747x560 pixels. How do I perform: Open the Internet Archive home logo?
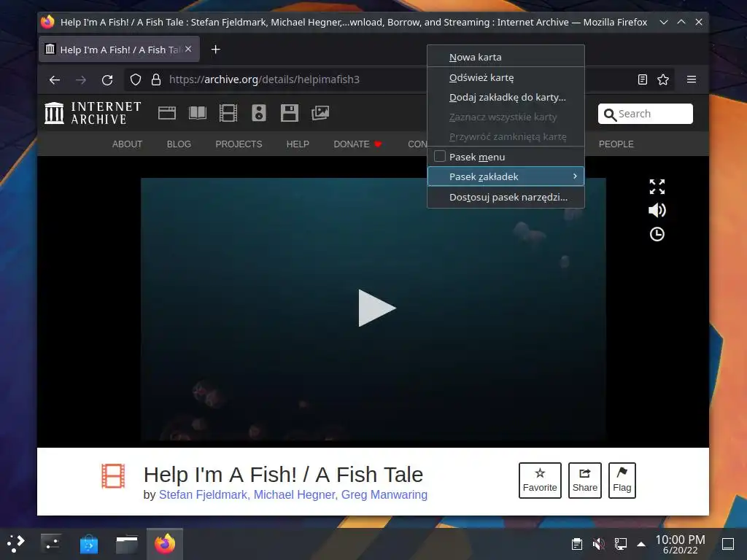pyautogui.click(x=93, y=113)
